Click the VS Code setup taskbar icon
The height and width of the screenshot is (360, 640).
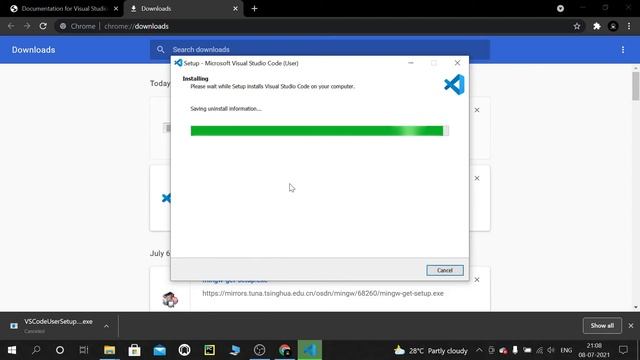[x=310, y=350]
